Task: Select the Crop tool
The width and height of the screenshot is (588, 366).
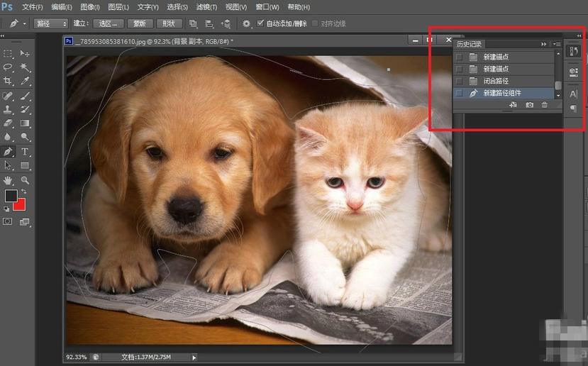Action: 9,82
